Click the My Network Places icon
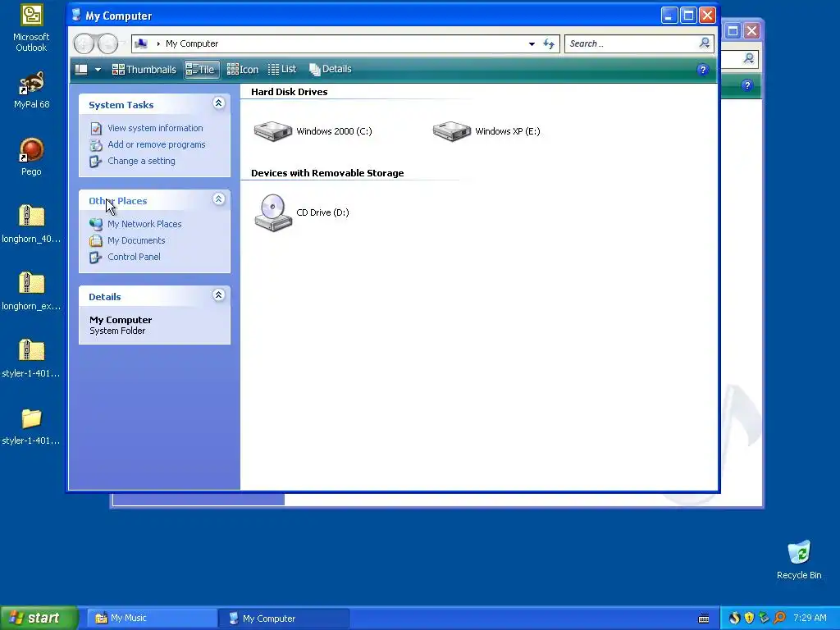The height and width of the screenshot is (630, 840). [x=96, y=224]
